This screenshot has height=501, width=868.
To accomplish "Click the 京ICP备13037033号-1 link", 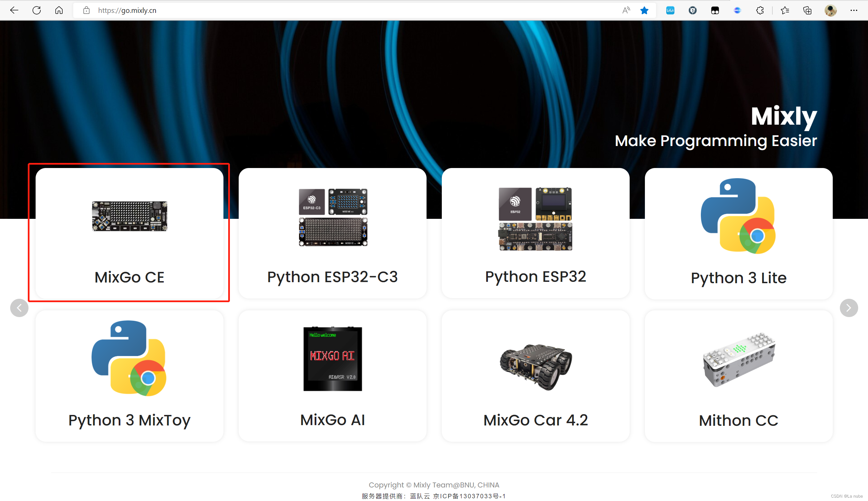I will pyautogui.click(x=470, y=496).
